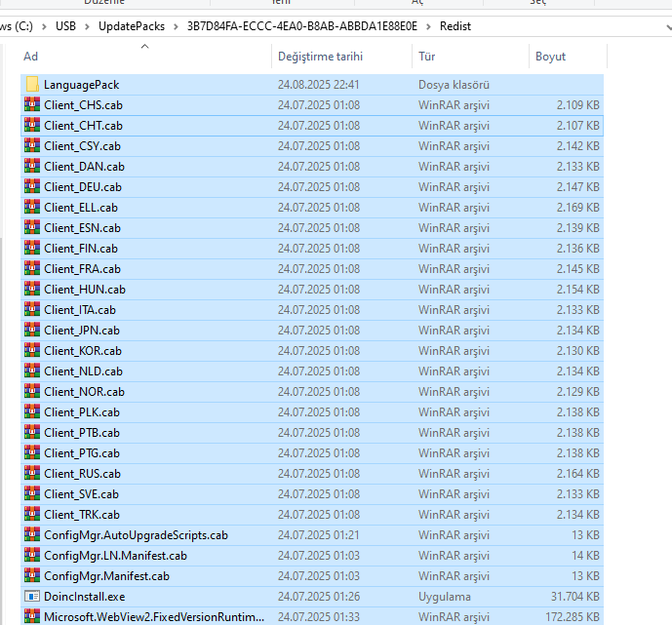Click the Client_FIN.cab archive icon
672x625 pixels.
click(32, 248)
